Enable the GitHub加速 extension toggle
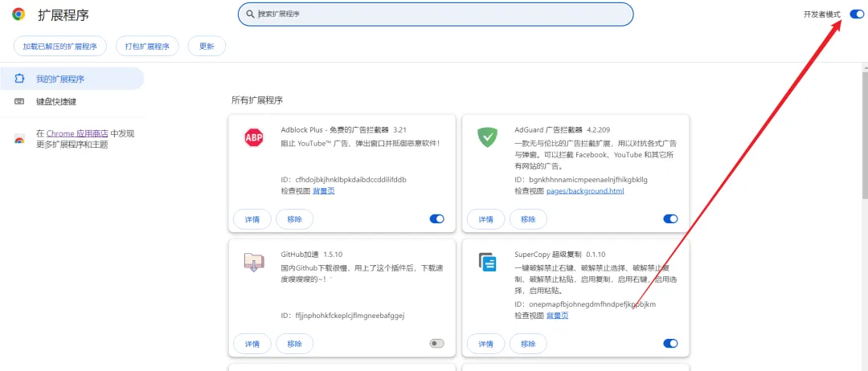Image resolution: width=868 pixels, height=371 pixels. click(436, 344)
